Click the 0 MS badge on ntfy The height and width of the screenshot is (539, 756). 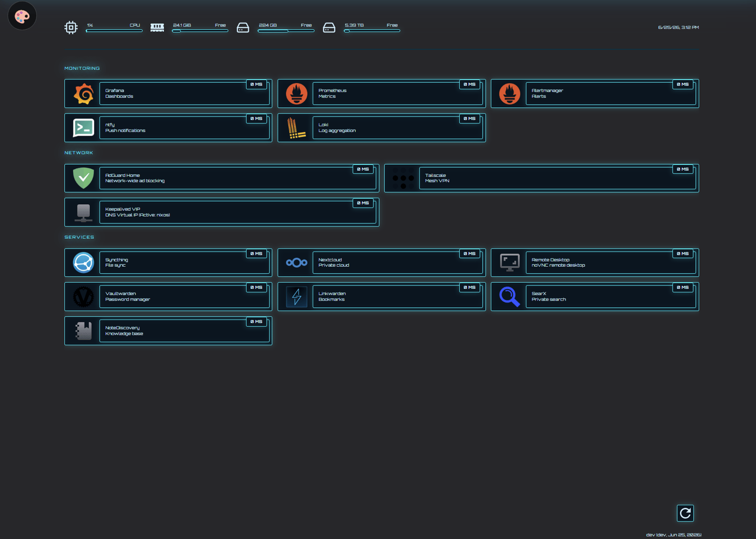coord(257,119)
